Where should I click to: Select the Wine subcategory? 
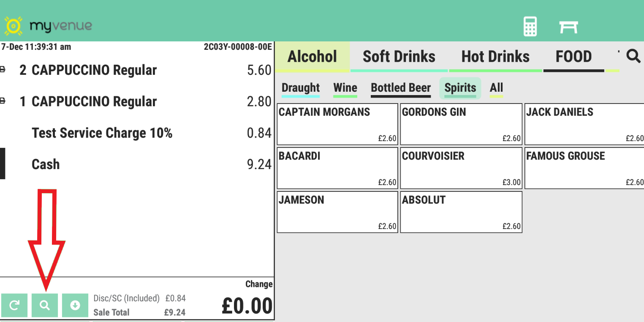click(x=345, y=88)
